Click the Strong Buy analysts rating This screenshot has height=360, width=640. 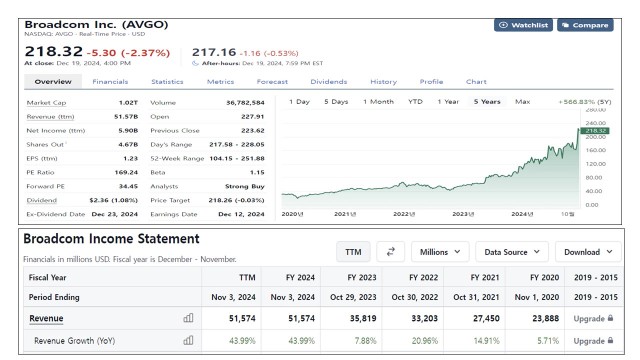[245, 187]
